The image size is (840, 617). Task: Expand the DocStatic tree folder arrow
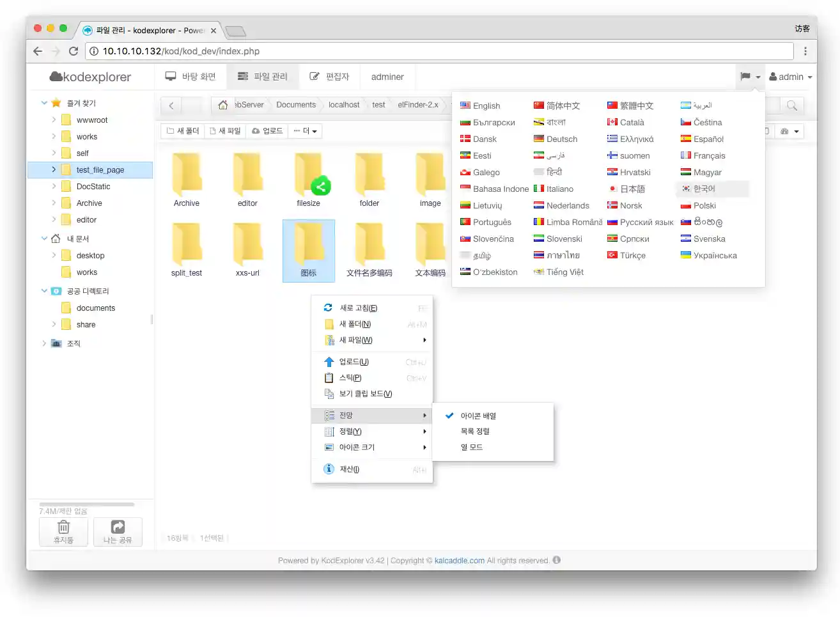tap(54, 187)
